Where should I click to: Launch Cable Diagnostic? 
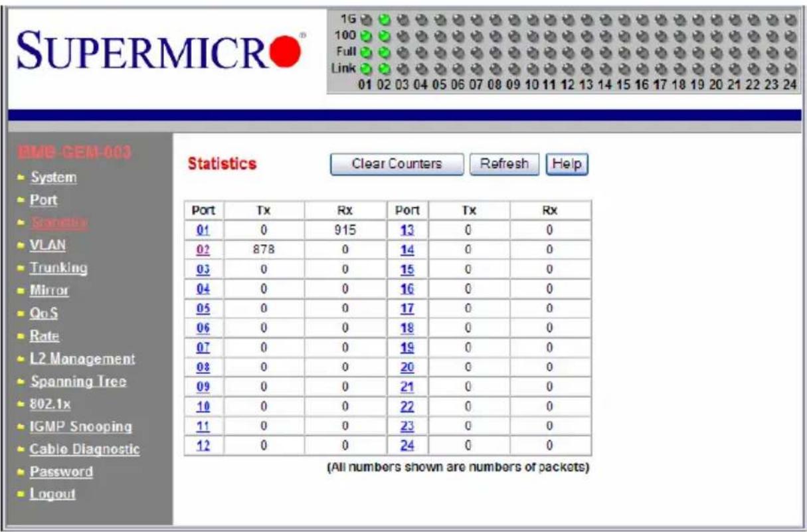coord(85,449)
